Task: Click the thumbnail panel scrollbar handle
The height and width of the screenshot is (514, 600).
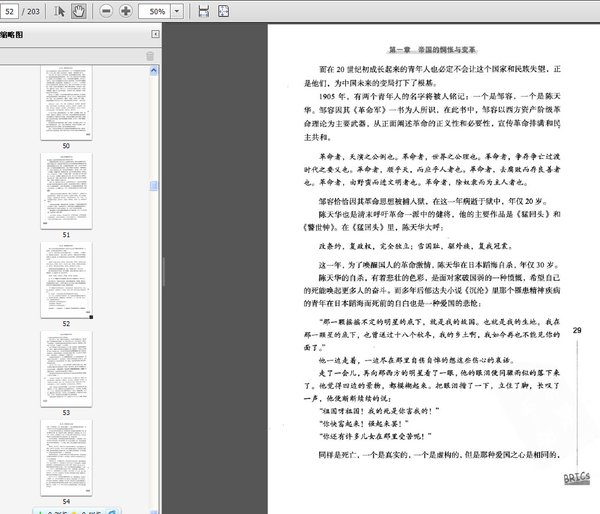Action: (x=154, y=186)
